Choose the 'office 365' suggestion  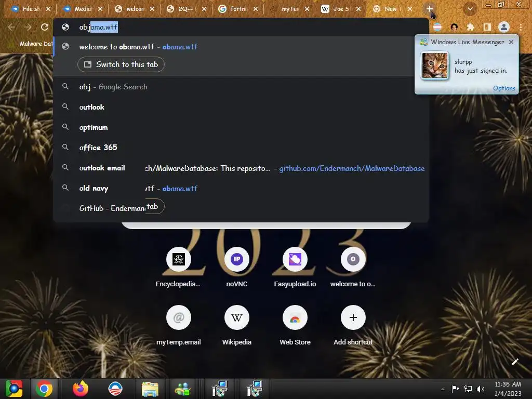(241, 148)
